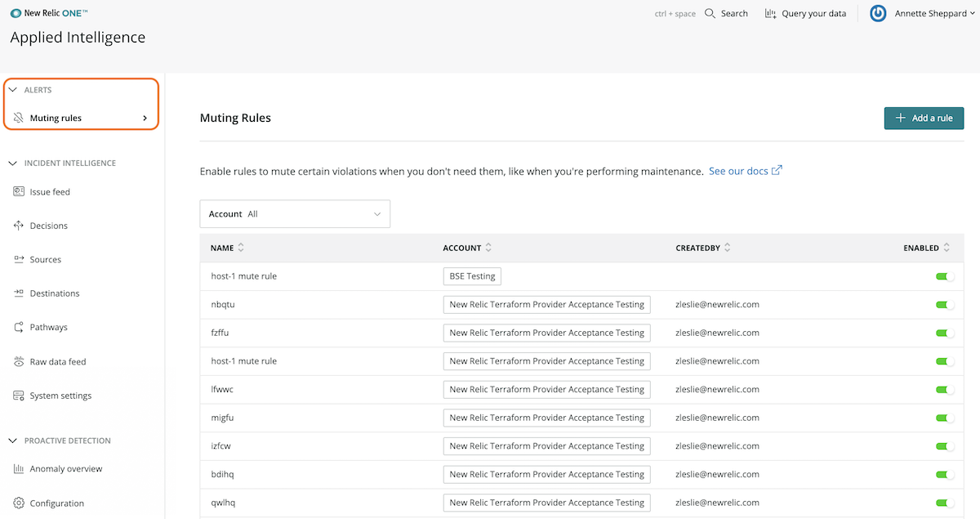This screenshot has height=519, width=980.
Task: Click the Add a rule button
Action: pos(924,118)
